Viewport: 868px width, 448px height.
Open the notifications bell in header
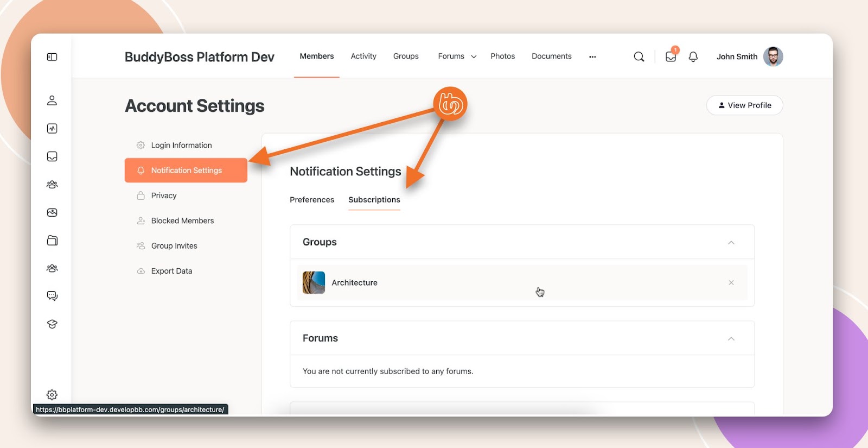tap(693, 56)
